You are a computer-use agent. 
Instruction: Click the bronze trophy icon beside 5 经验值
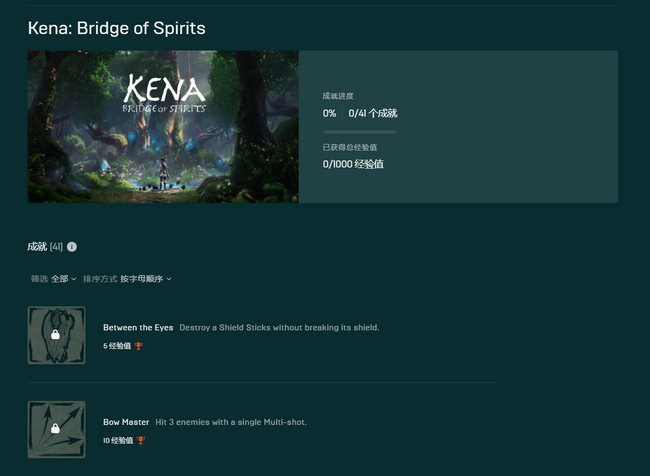[139, 346]
